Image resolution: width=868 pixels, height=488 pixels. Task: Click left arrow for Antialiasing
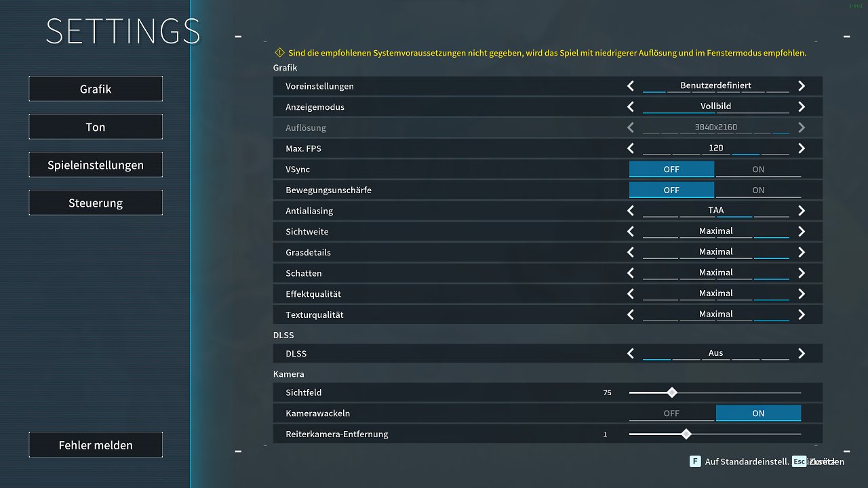tap(631, 211)
